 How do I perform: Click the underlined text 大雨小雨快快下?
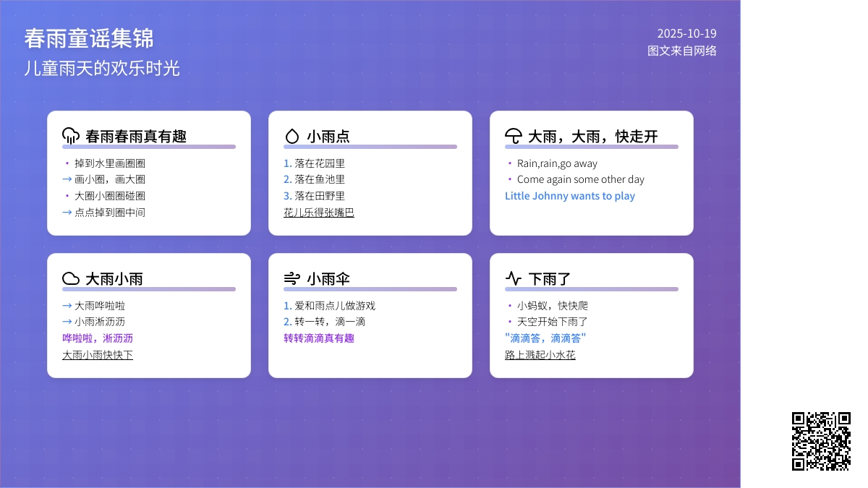point(98,355)
